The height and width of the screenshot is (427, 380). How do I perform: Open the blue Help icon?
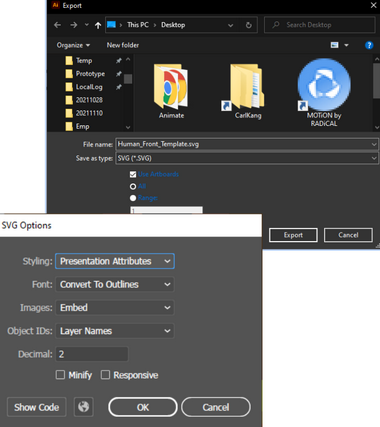[369, 45]
